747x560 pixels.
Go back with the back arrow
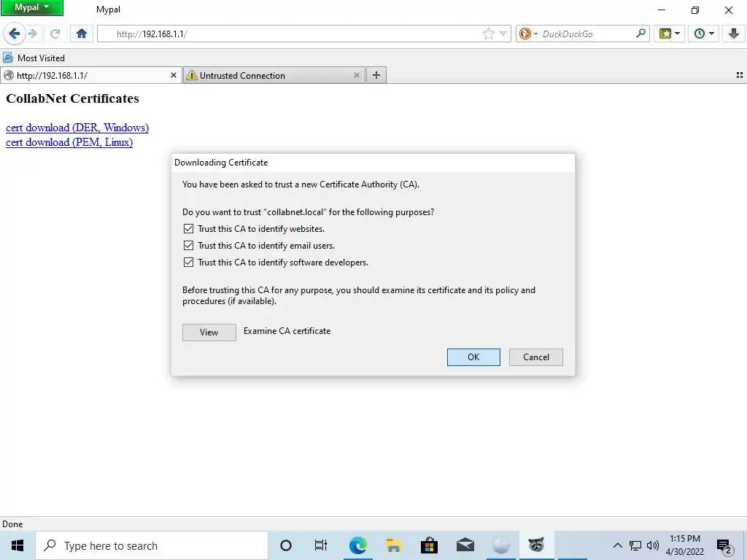click(x=15, y=34)
